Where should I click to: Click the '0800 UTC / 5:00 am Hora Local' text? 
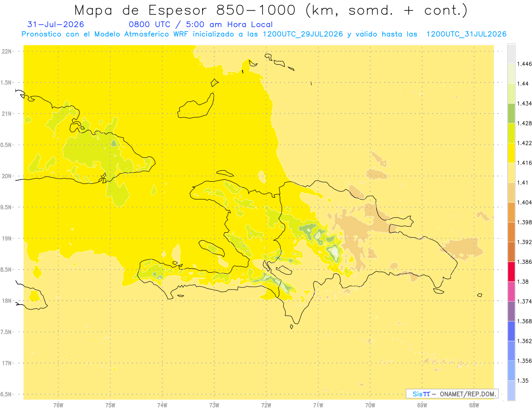point(201,24)
